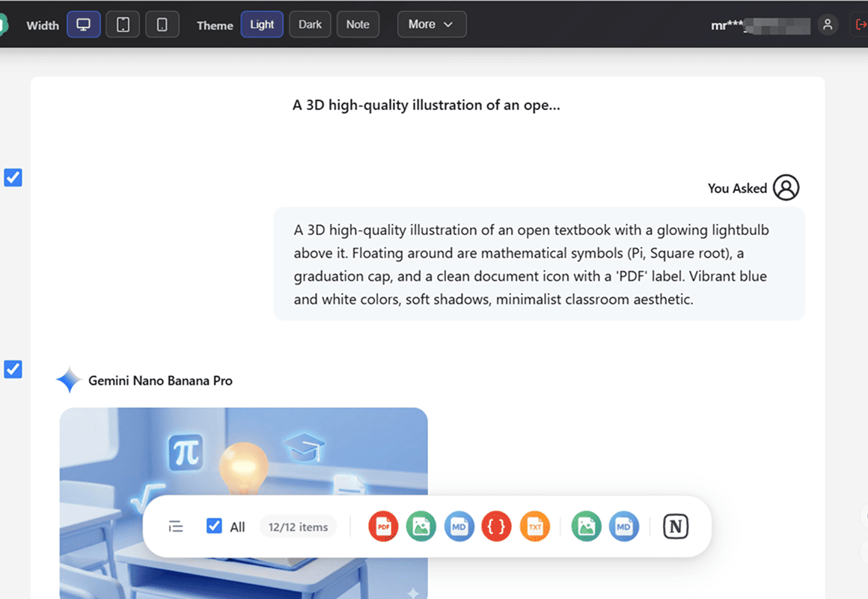Export conversation as TXT file

pyautogui.click(x=534, y=526)
